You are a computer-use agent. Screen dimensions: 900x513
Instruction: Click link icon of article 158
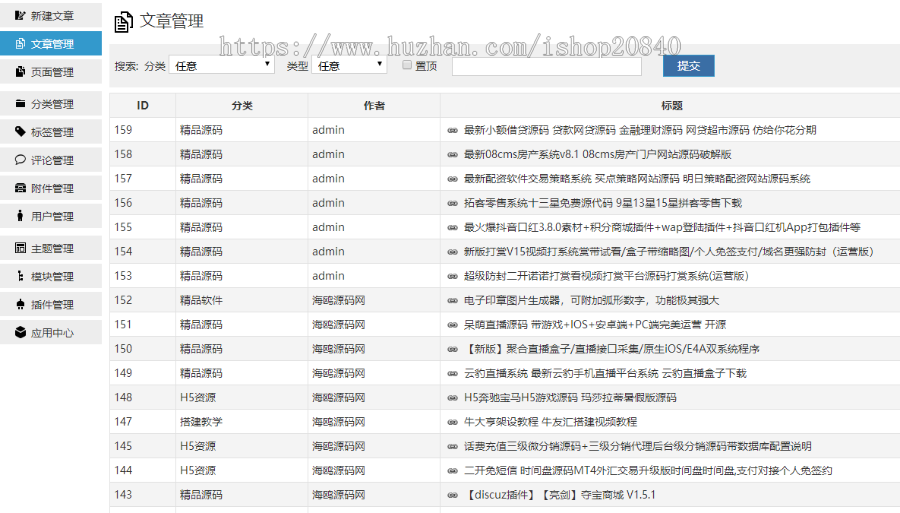[452, 154]
